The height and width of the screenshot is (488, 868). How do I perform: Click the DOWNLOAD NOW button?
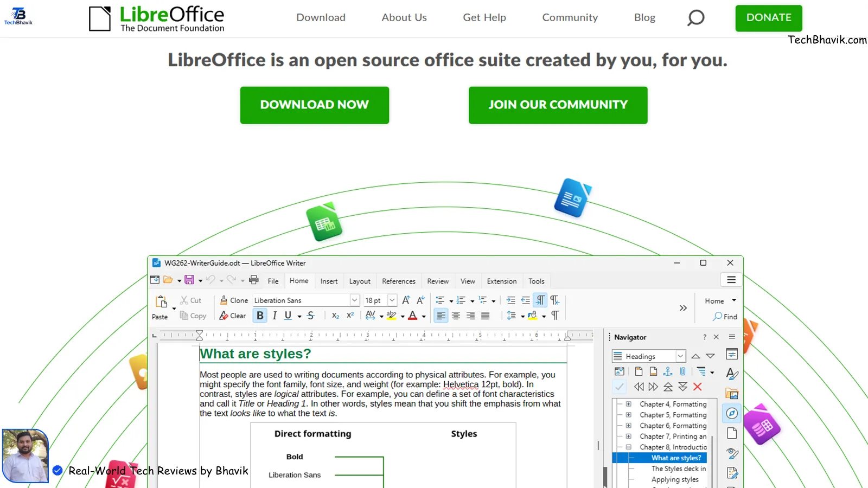point(315,105)
